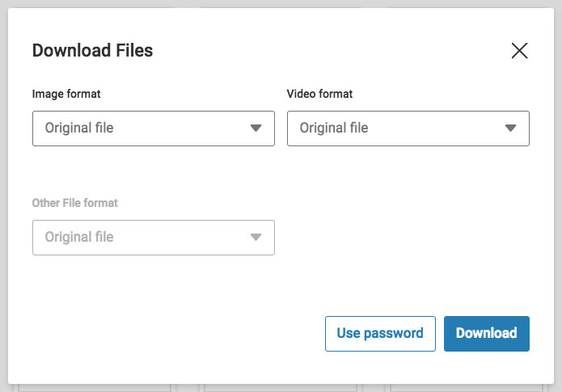
Task: Click the Video format dropdown arrow
Action: click(510, 128)
